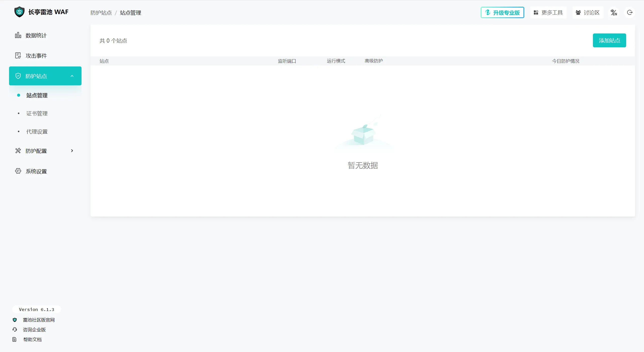644x352 pixels.
Task: Click the 防护配置 tools icon
Action: (18, 151)
